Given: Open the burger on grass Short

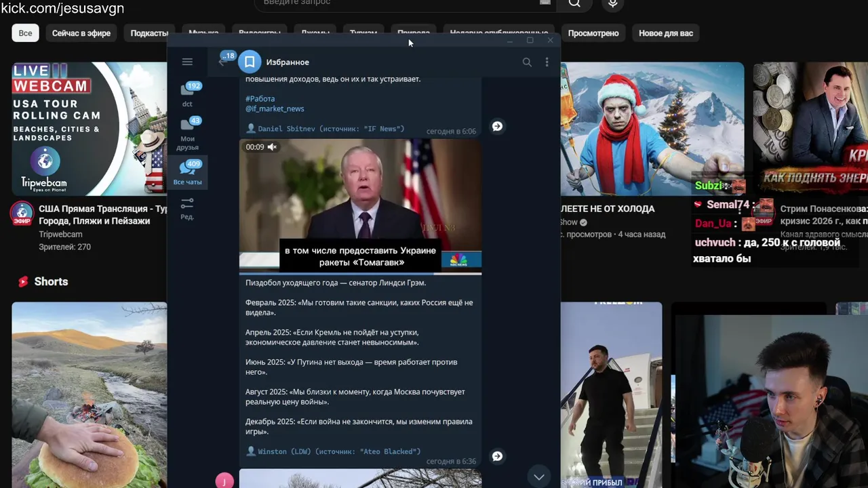Looking at the screenshot, I should 89,395.
